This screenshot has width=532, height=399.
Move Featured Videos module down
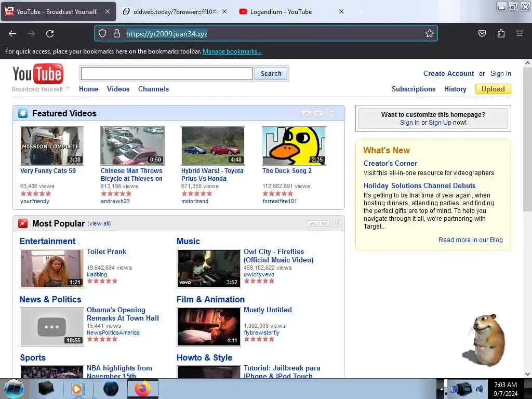[x=318, y=113]
